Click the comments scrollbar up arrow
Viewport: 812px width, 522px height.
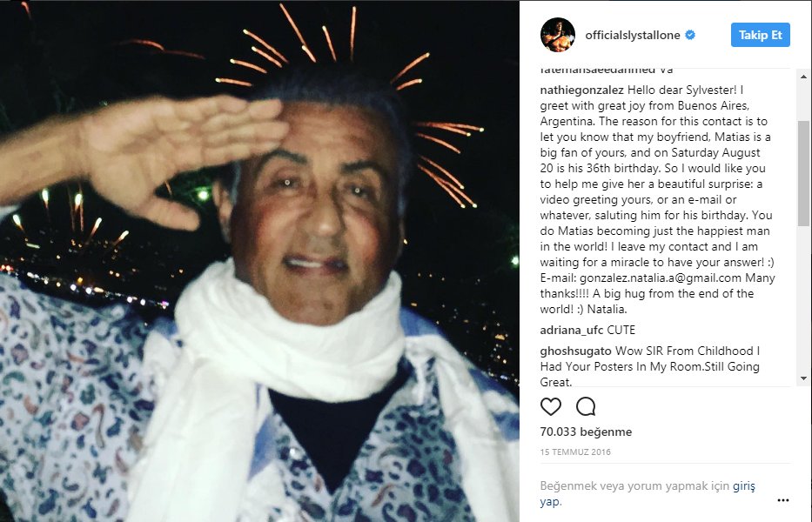pos(803,77)
